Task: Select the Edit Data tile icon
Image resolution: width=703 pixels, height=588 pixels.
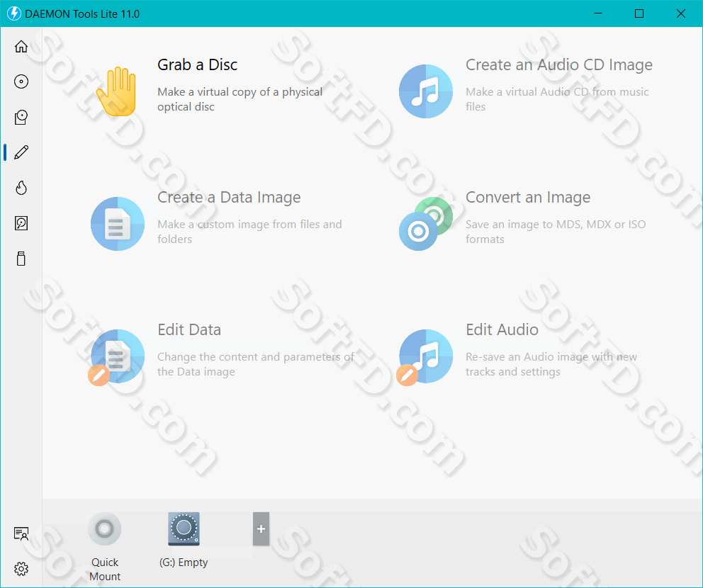Action: point(116,357)
